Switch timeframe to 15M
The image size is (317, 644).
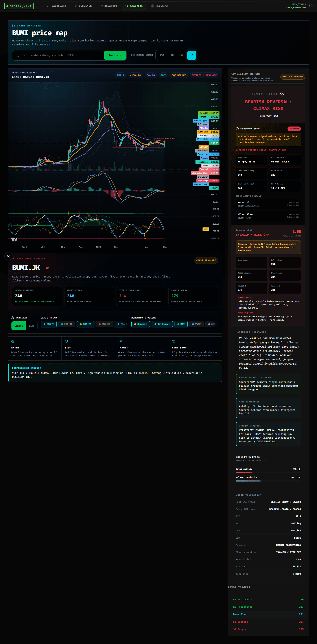point(162,55)
